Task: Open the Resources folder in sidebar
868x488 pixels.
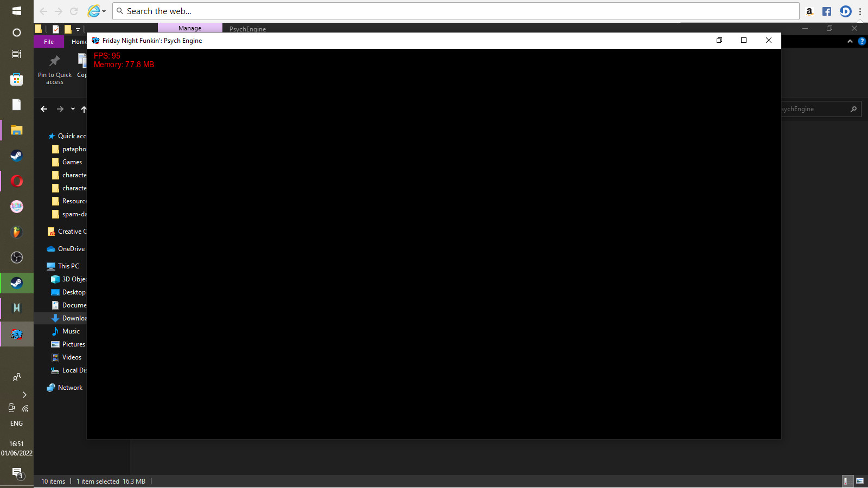Action: [x=69, y=201]
